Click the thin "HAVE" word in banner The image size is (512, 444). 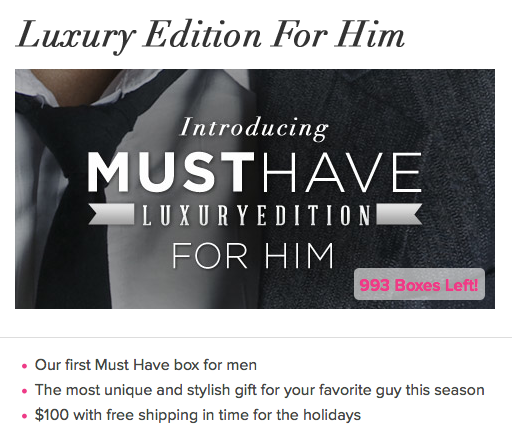tap(342, 172)
